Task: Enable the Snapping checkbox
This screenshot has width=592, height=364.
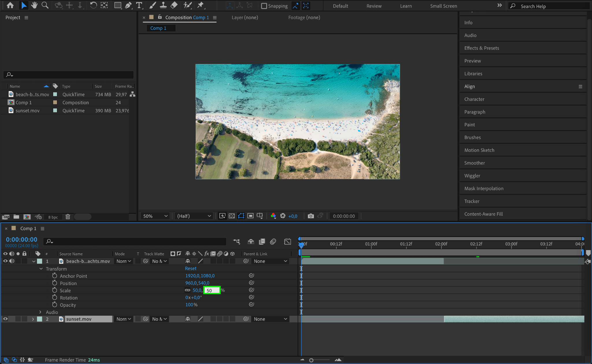Action: pyautogui.click(x=264, y=6)
